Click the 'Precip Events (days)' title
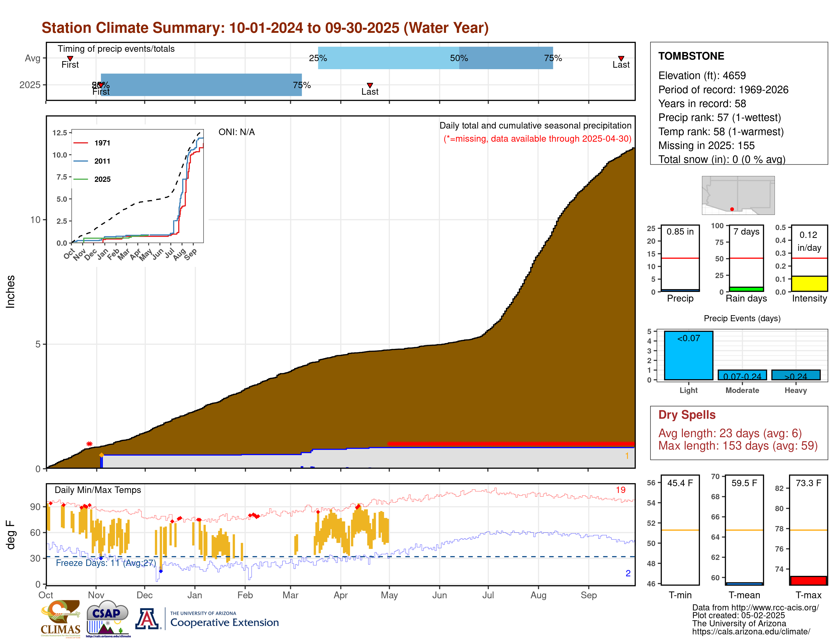 (742, 318)
